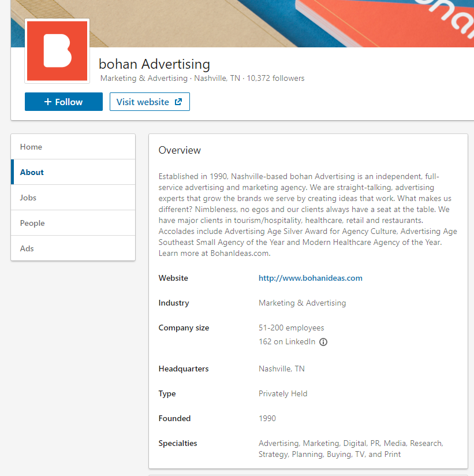
Task: Click the bohan red B logo
Action: click(57, 51)
